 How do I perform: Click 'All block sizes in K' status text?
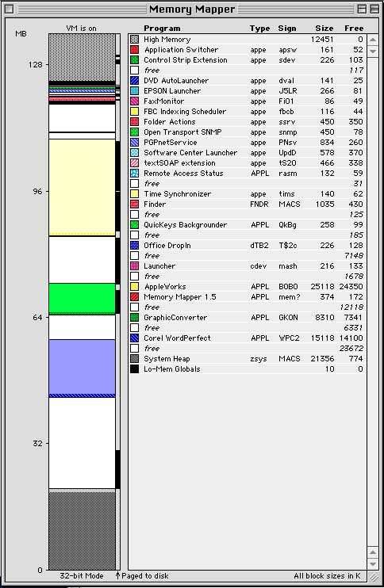[327, 576]
